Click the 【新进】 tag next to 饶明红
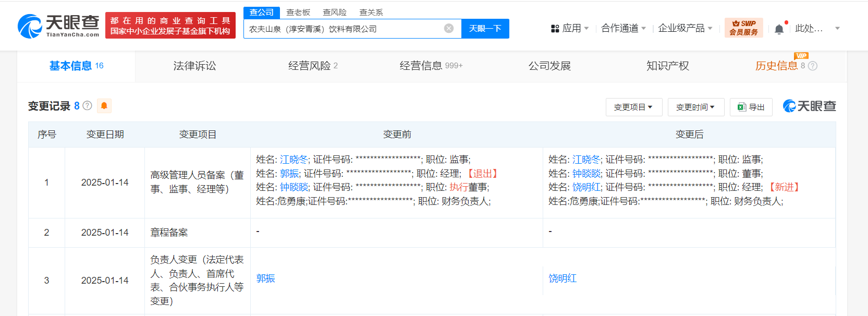868x316 pixels. tap(784, 187)
